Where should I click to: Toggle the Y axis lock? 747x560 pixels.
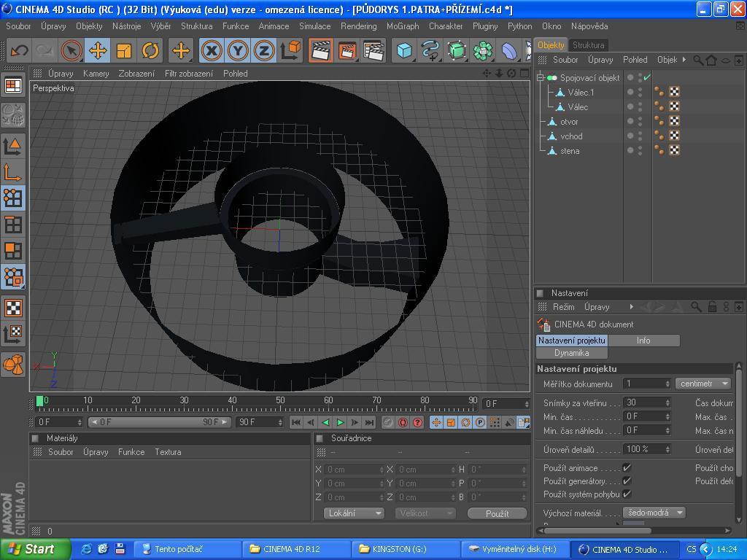click(238, 50)
